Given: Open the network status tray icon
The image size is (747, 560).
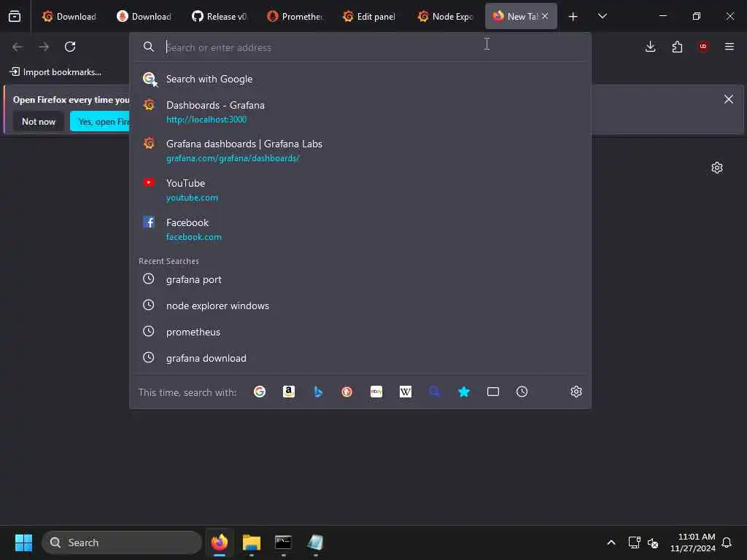Looking at the screenshot, I should pyautogui.click(x=634, y=542).
